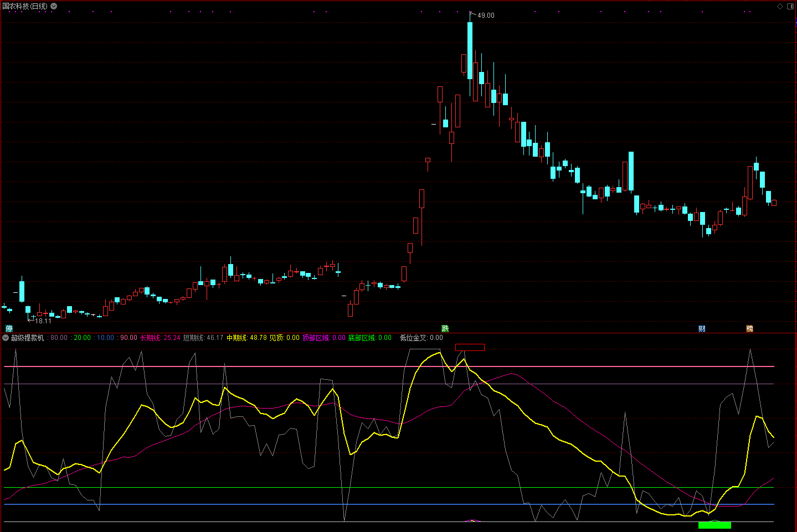
Task: Click the green 20.00 parameter value
Action: coord(82,338)
